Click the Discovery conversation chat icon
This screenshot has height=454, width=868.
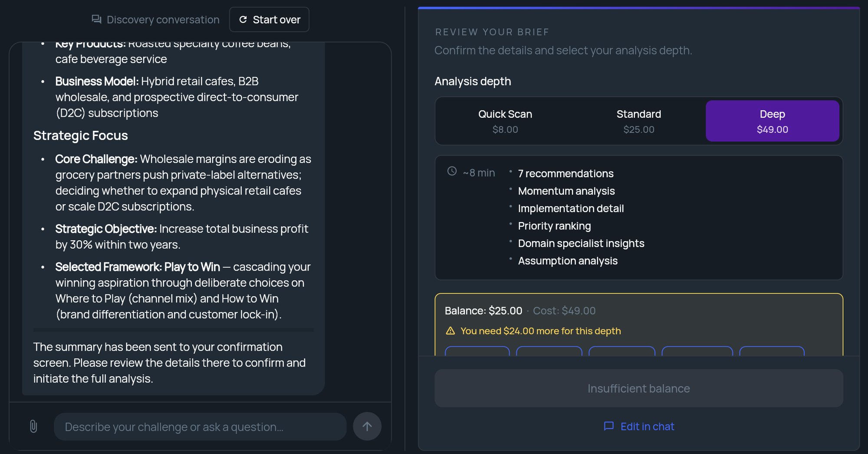pyautogui.click(x=96, y=20)
